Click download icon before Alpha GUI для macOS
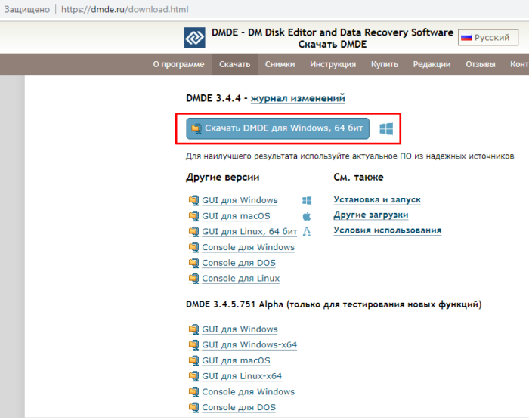Viewport: 529px width, 420px height. (x=193, y=360)
